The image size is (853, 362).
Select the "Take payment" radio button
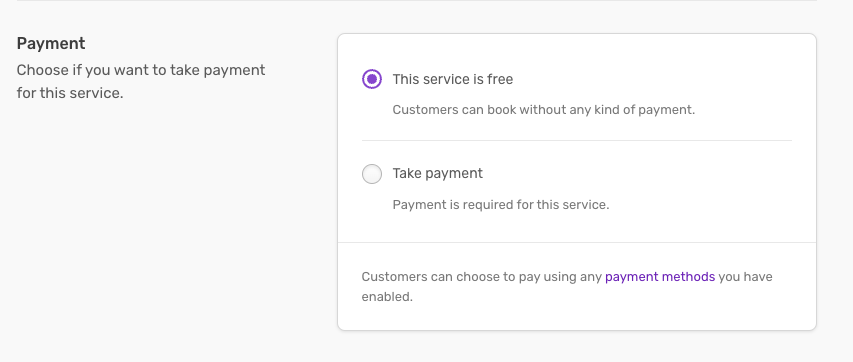tap(372, 174)
